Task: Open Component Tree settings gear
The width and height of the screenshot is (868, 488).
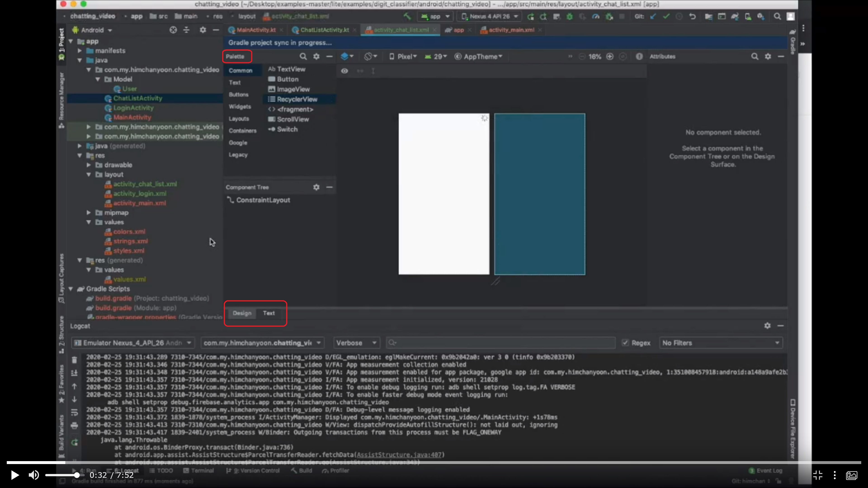Action: 316,187
